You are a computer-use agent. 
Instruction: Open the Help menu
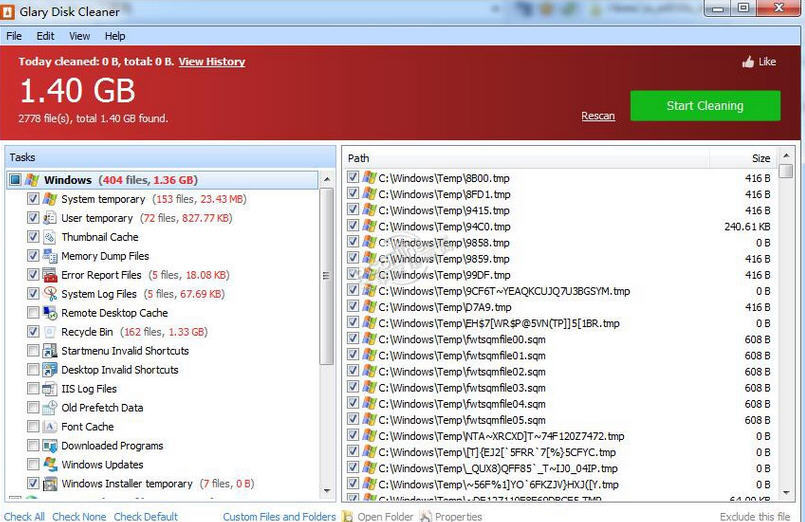pos(115,36)
